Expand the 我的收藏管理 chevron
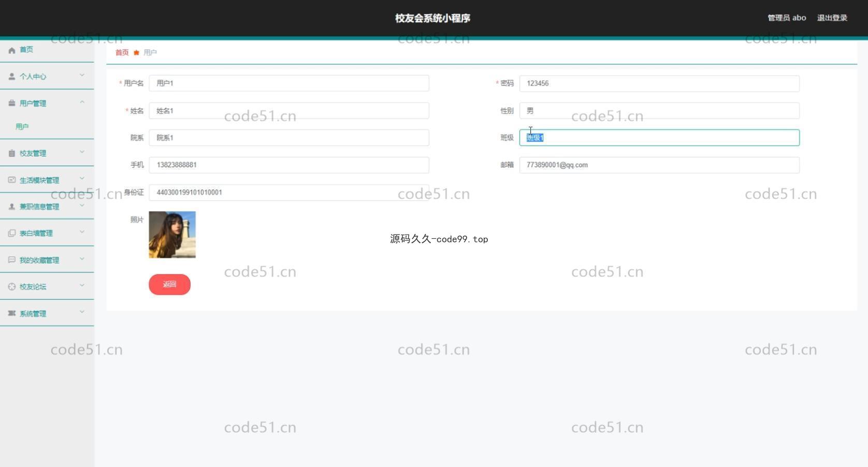 [x=82, y=259]
